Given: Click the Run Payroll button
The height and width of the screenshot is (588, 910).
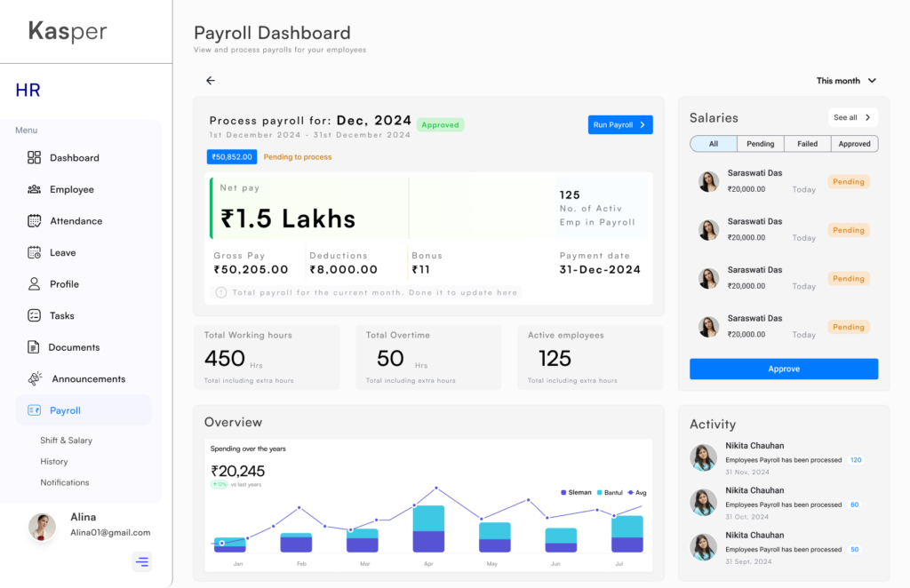Looking at the screenshot, I should pos(619,125).
